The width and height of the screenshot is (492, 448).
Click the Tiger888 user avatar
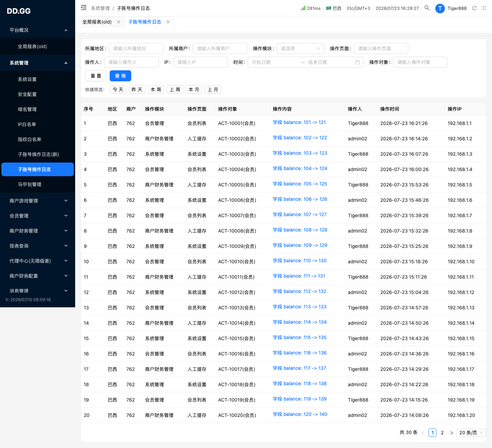(440, 8)
